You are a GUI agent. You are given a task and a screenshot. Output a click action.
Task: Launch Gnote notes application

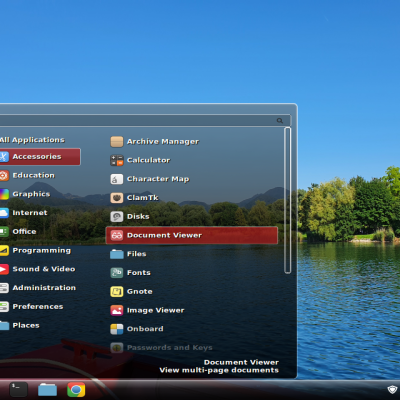point(131,291)
